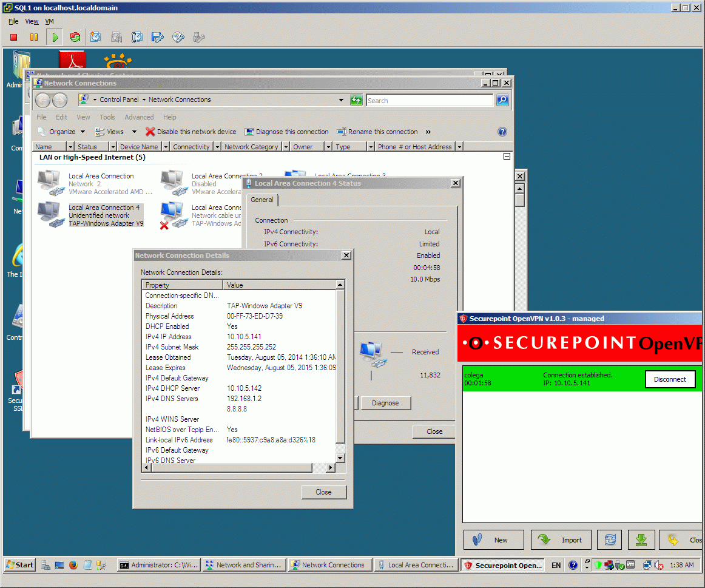Open the Organize dropdown

click(62, 132)
